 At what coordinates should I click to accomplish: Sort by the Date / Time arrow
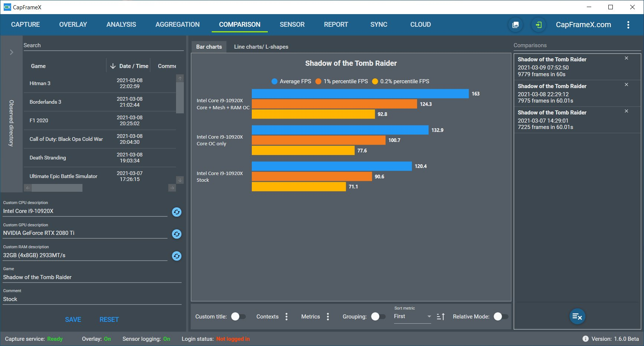113,66
